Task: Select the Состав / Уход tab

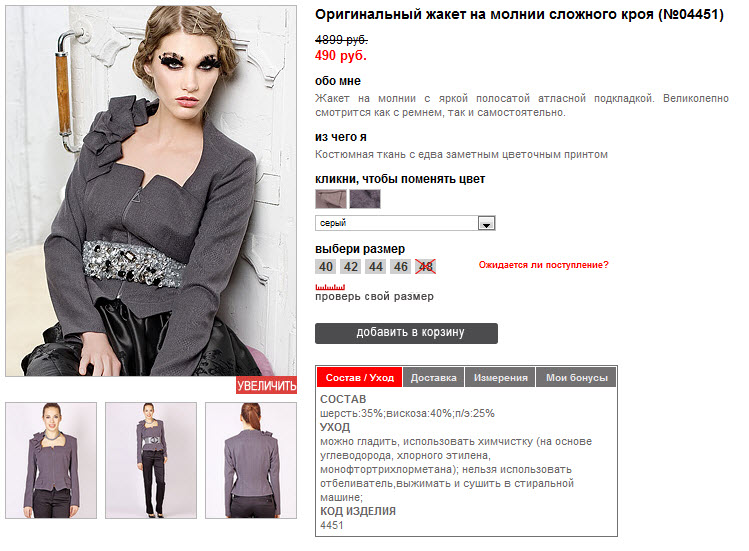Action: pyautogui.click(x=360, y=378)
